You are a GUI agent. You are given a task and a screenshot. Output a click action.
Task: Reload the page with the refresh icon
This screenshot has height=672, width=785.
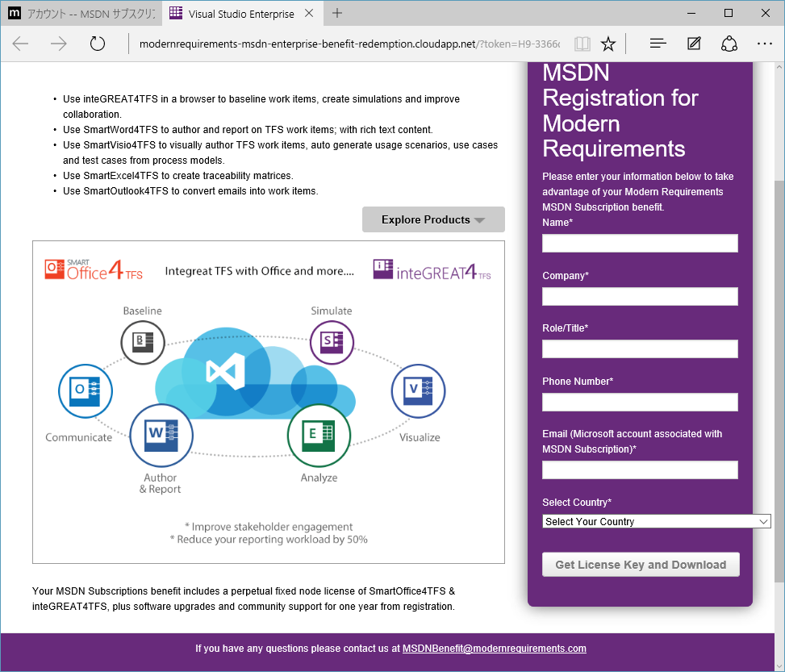pyautogui.click(x=97, y=44)
